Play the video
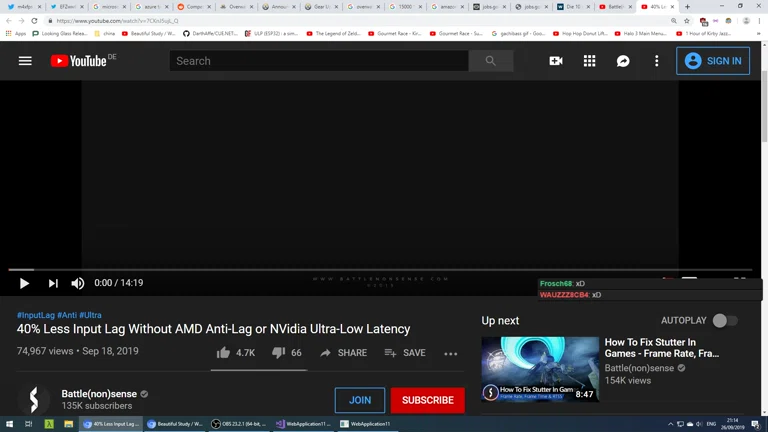 [24, 283]
